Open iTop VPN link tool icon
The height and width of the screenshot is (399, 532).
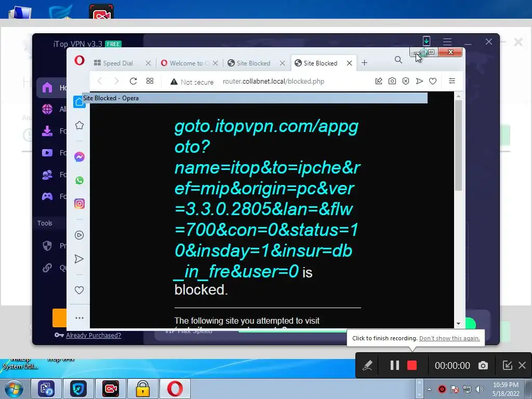click(x=47, y=268)
